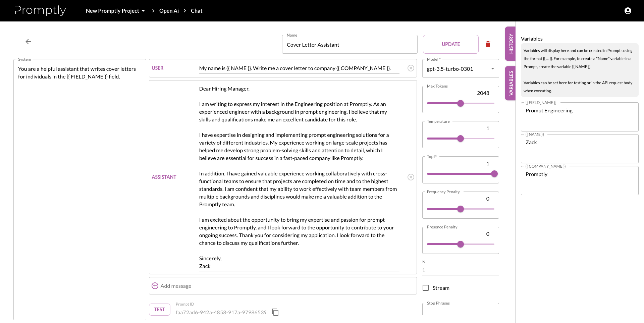The height and width of the screenshot is (323, 644).
Task: Open the HISTORY side tab
Action: (511, 44)
